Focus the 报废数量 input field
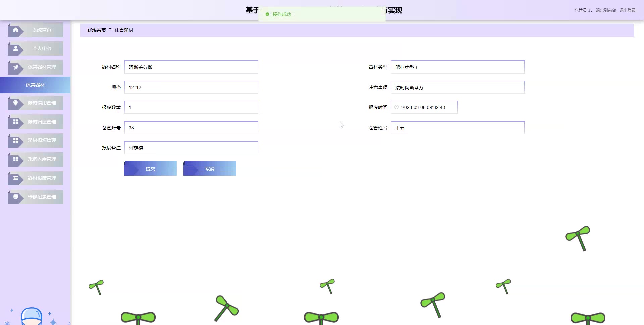This screenshot has width=644, height=325. tap(191, 107)
